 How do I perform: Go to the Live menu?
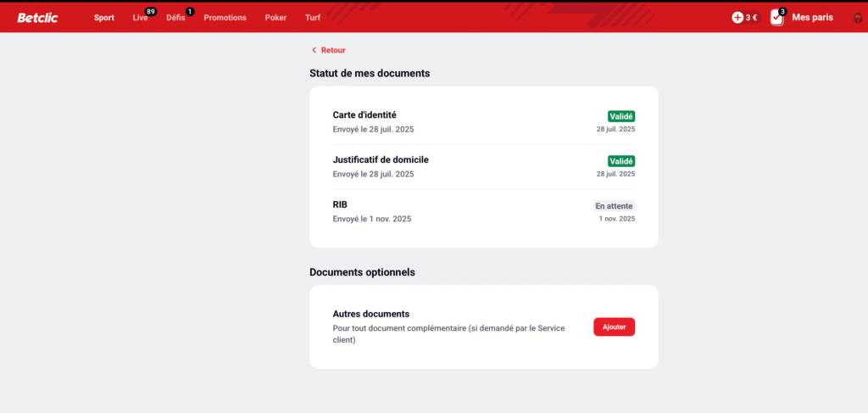click(x=140, y=18)
